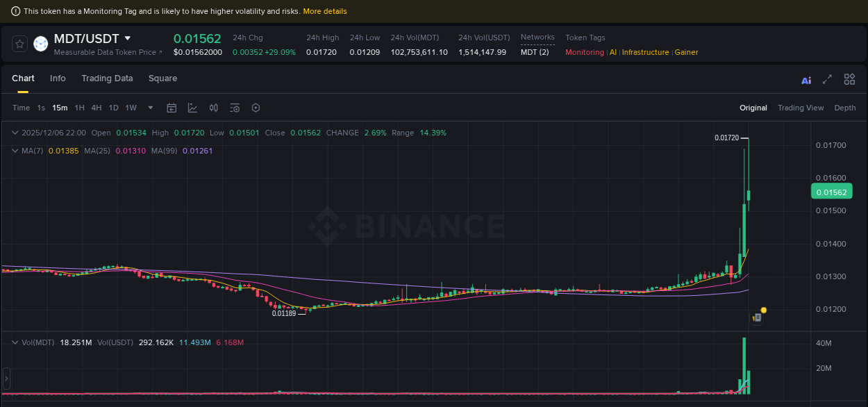Open the widgets grid icon
The height and width of the screenshot is (407, 868).
point(849,79)
